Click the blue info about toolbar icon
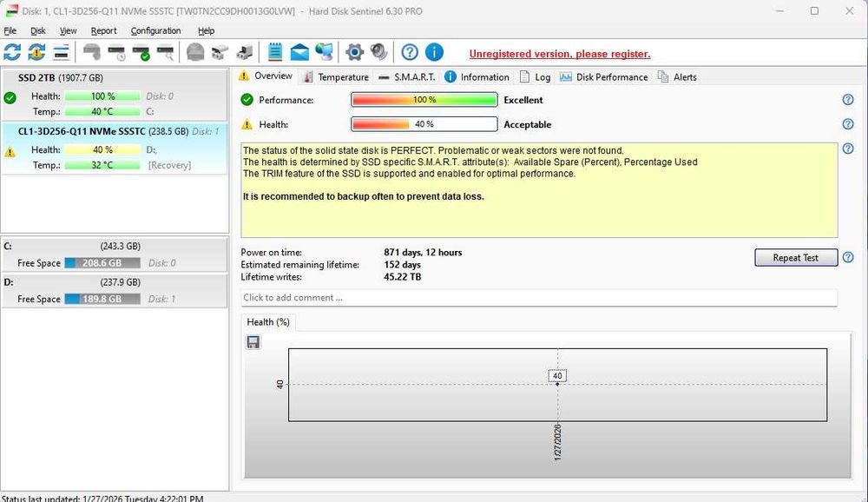Viewport: 868px width, 502px height. [434, 52]
